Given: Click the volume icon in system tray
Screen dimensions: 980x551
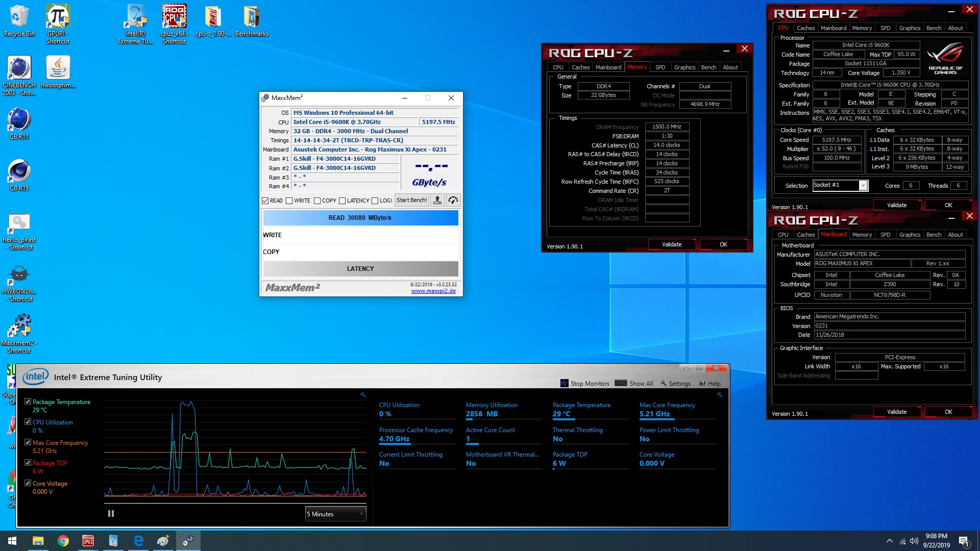Looking at the screenshot, I should click(x=914, y=541).
